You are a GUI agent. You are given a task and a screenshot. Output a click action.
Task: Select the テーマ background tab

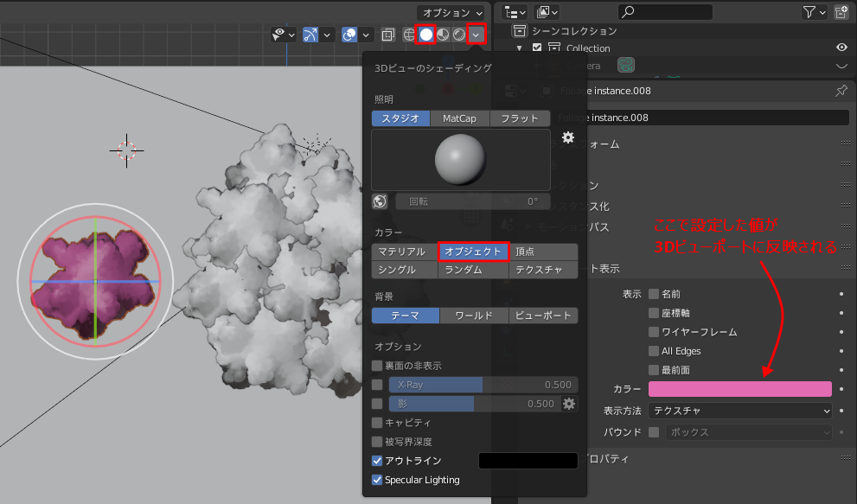[x=406, y=315]
